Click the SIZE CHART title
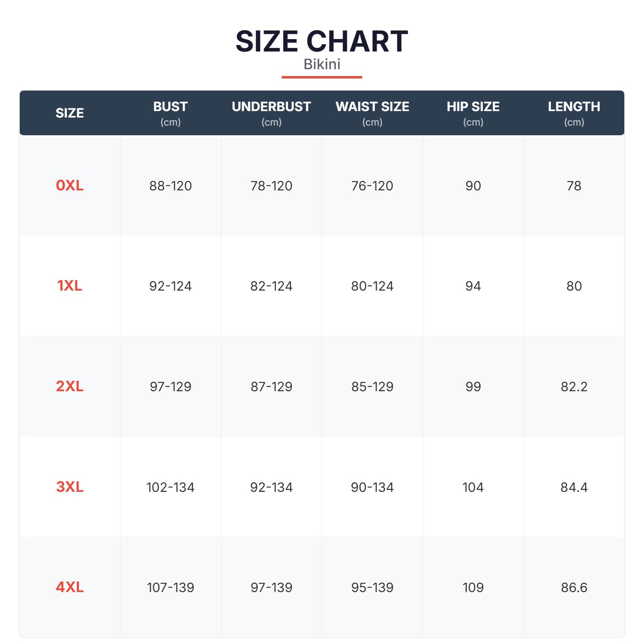644x644 pixels. point(322,41)
